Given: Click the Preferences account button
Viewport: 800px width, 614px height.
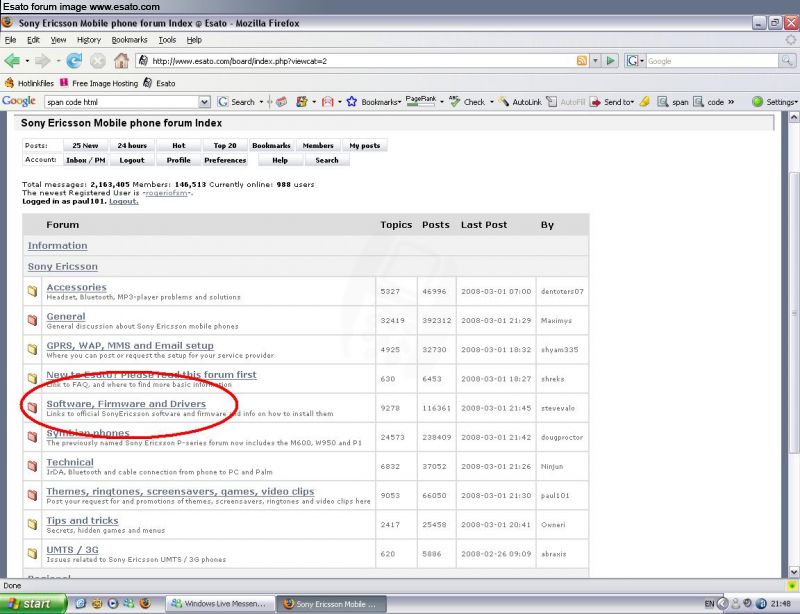Looking at the screenshot, I should pyautogui.click(x=225, y=160).
